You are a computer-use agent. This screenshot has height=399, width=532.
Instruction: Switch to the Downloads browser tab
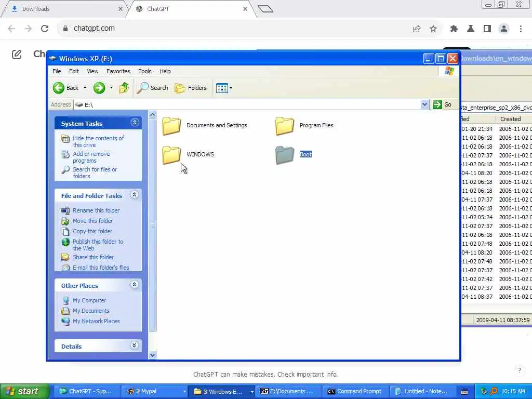coord(64,9)
